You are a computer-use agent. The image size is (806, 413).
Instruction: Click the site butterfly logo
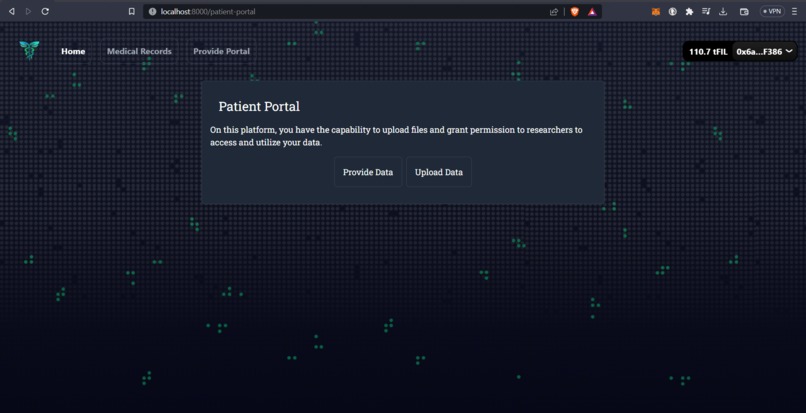click(29, 50)
